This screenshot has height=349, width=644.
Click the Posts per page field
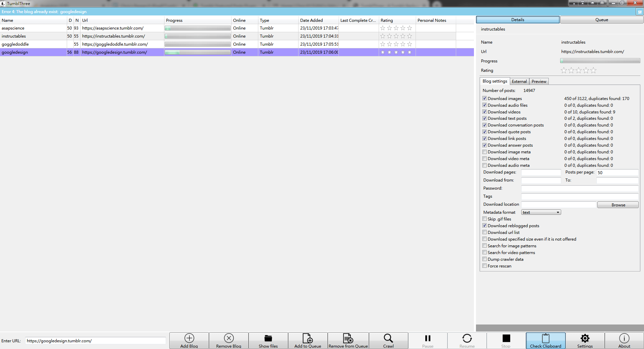pyautogui.click(x=617, y=172)
